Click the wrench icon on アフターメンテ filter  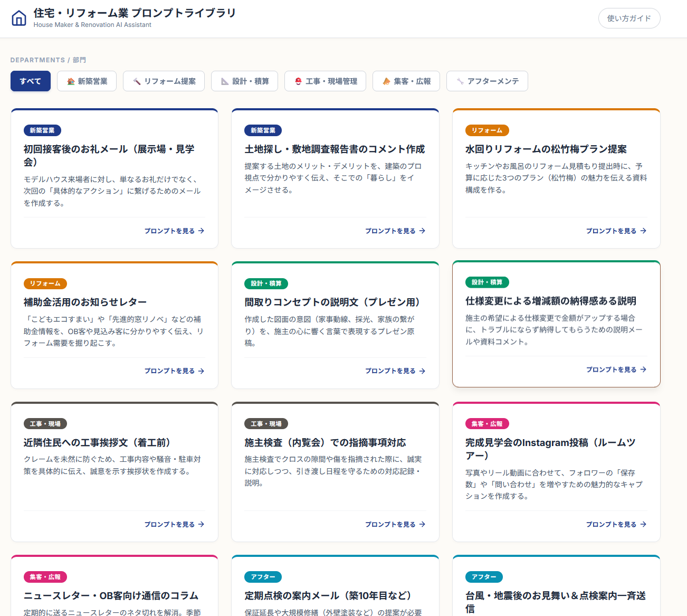(x=460, y=81)
